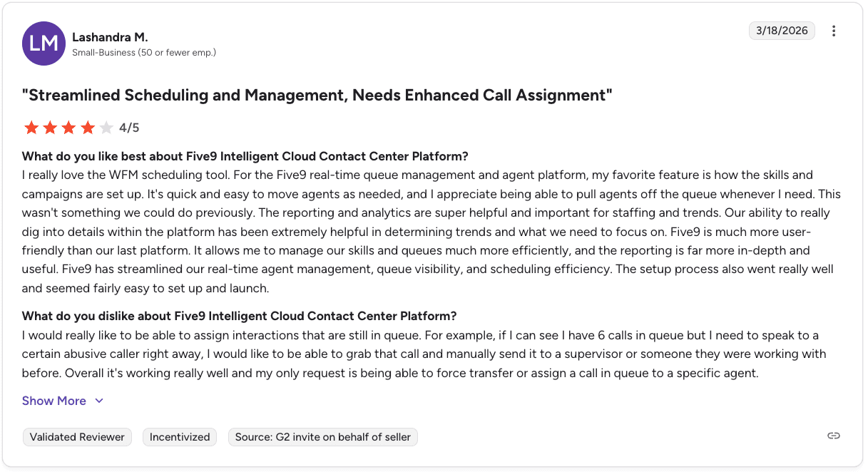Click the third red rating star
Viewport: 868px width, 472px height.
tap(68, 128)
